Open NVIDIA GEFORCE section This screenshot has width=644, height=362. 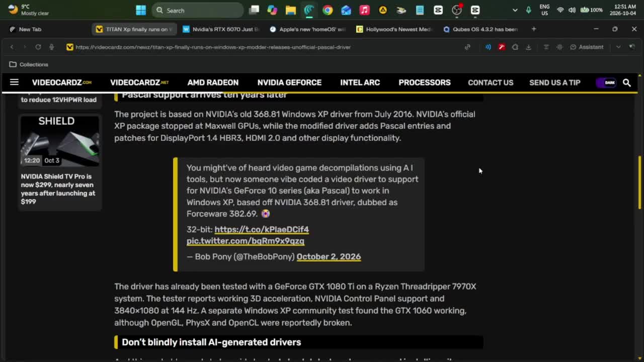(x=289, y=82)
